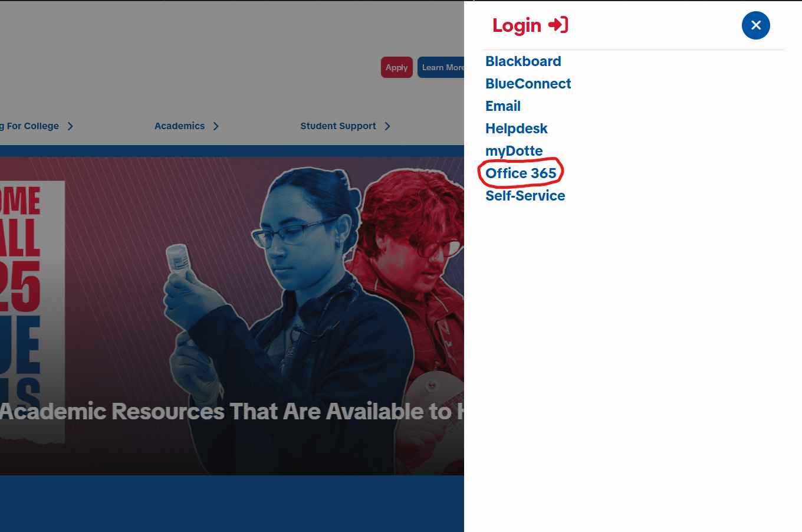Expand the Student Support chevron
802x532 pixels.
[x=387, y=126]
